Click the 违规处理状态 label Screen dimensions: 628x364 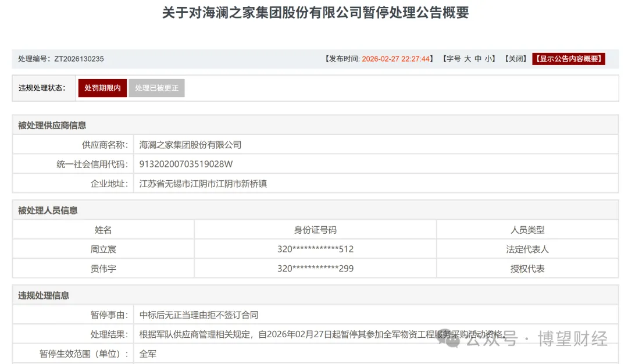42,88
